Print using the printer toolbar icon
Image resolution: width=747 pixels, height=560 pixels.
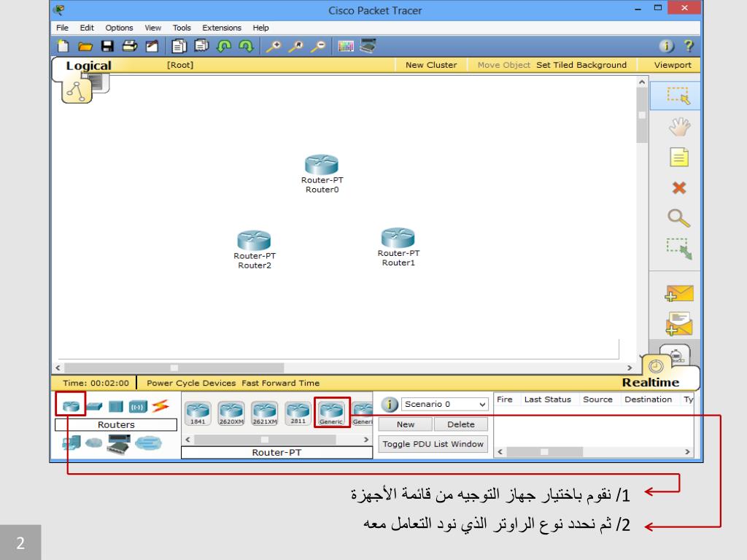pyautogui.click(x=130, y=46)
